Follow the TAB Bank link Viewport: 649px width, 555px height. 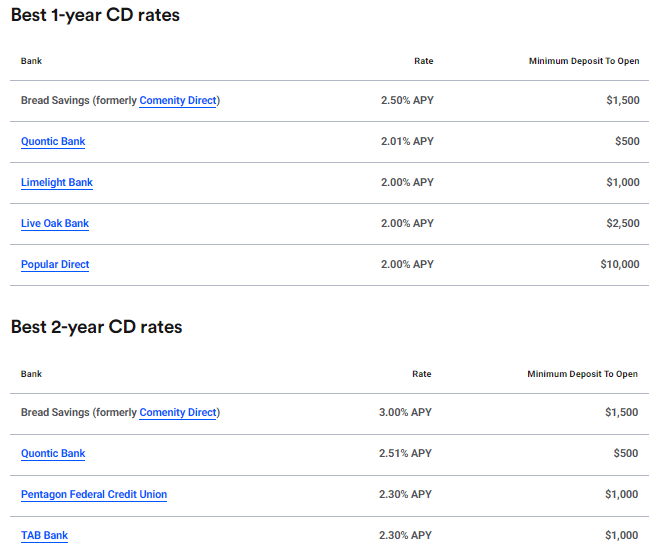[44, 536]
